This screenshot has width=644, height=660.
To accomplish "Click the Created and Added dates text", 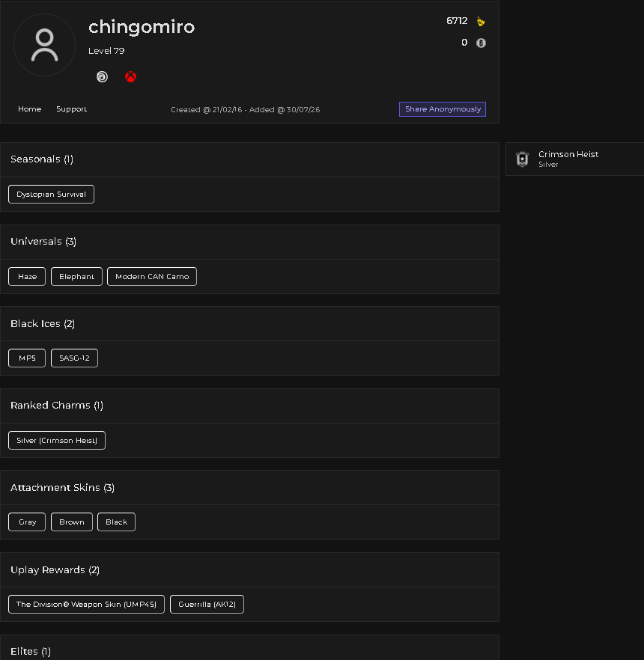I will (x=245, y=109).
